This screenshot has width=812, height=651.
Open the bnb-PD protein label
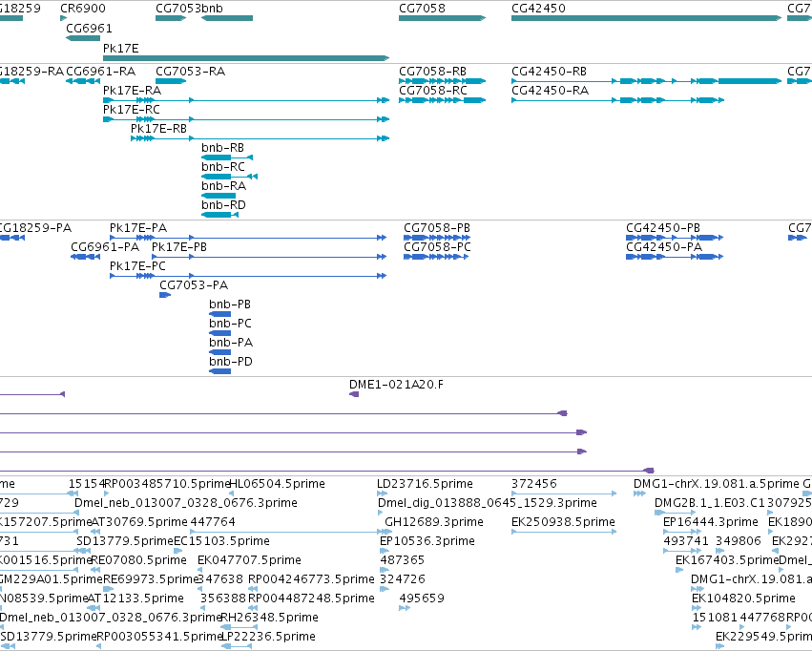click(231, 362)
